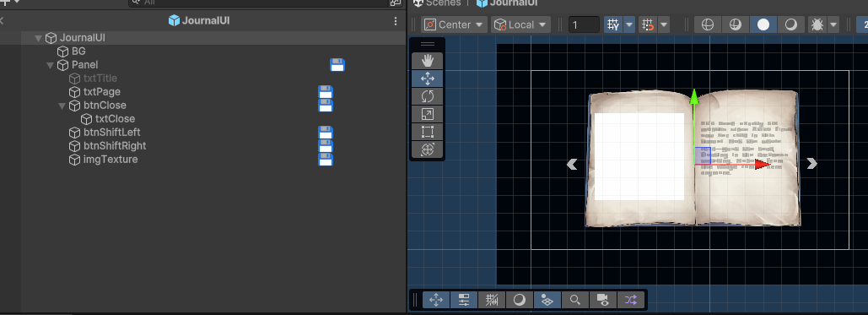Select the JournalUI root object row

(213, 38)
